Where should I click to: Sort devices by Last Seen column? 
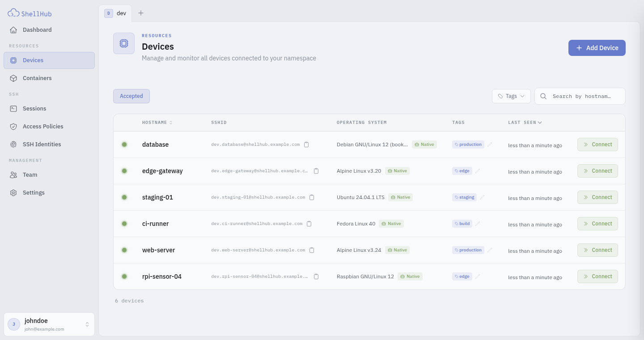point(525,123)
